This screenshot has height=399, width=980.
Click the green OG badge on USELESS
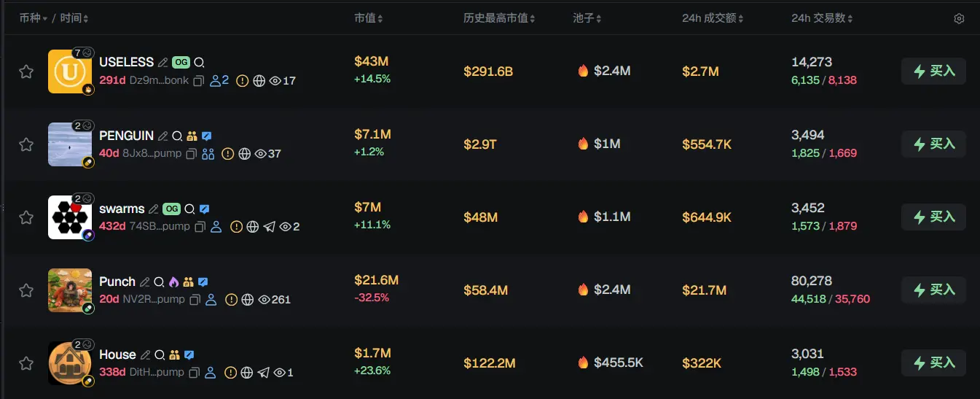[x=181, y=63]
